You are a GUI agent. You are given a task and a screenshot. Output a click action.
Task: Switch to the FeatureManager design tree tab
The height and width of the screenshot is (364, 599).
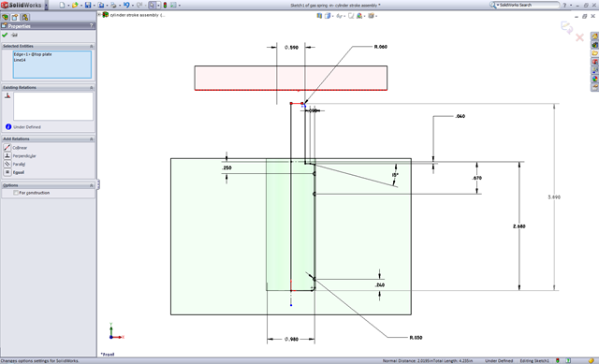(6, 17)
